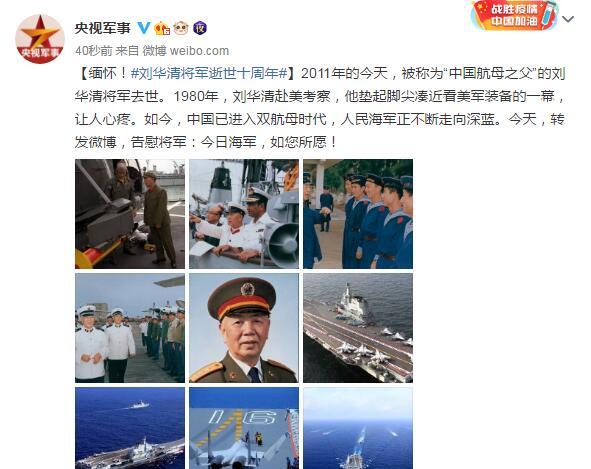View the sailors in blue uniforms photo

pos(358,214)
